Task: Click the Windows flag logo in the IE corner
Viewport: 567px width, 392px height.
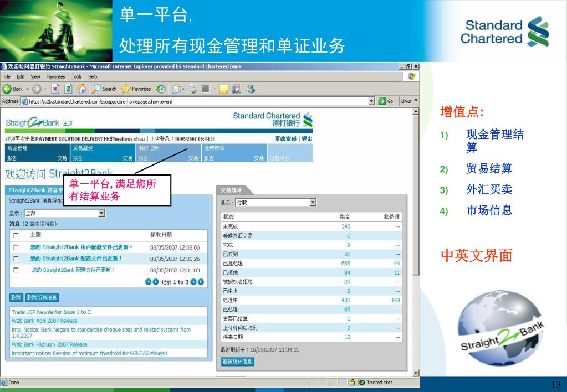Action: coord(411,76)
